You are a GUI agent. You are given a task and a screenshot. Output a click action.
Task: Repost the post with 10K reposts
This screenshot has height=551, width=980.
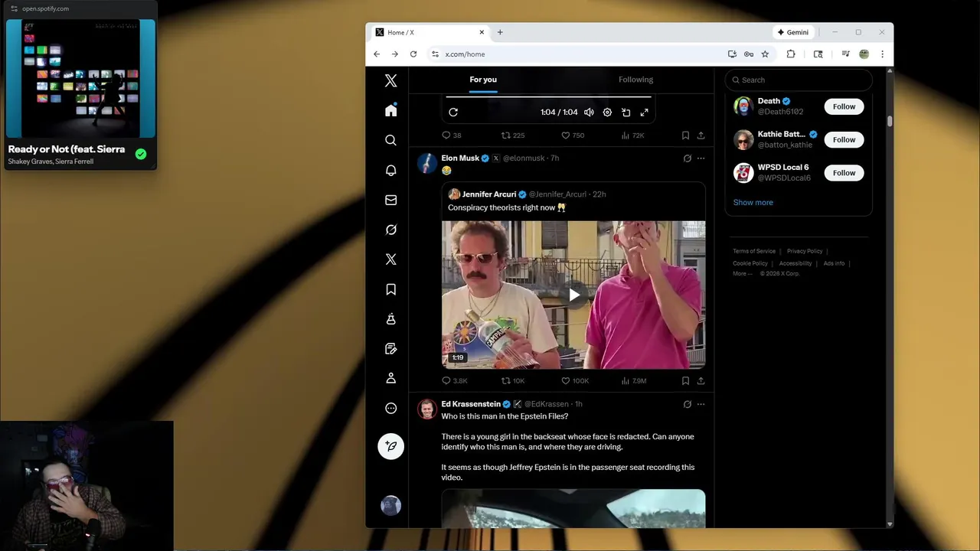coord(512,380)
